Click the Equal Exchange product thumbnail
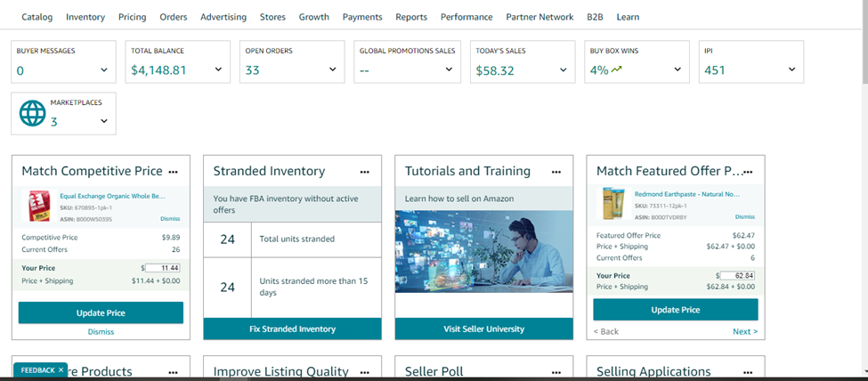 pyautogui.click(x=38, y=206)
